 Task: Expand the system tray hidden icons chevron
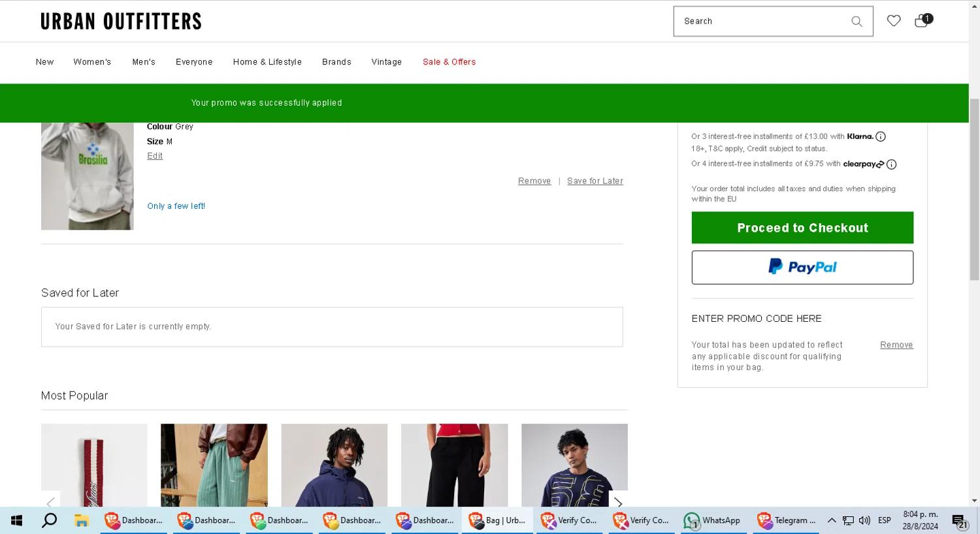click(x=831, y=520)
